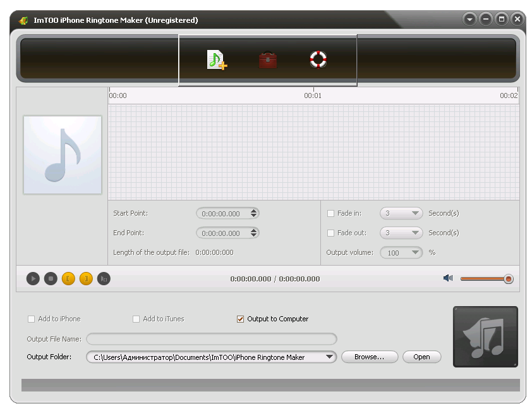This screenshot has width=532, height=413.
Task: Enable the Fade out checkbox
Action: 330,233
